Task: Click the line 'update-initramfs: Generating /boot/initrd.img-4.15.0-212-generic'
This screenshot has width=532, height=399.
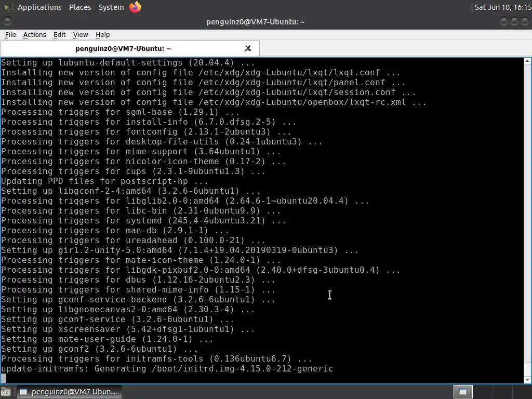Action: [167, 368]
